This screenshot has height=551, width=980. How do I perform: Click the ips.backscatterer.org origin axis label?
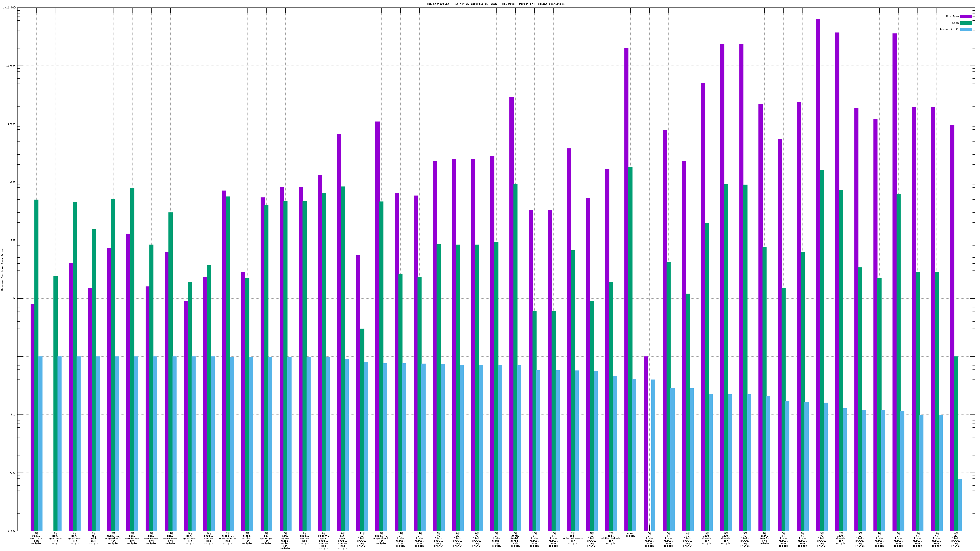click(572, 539)
